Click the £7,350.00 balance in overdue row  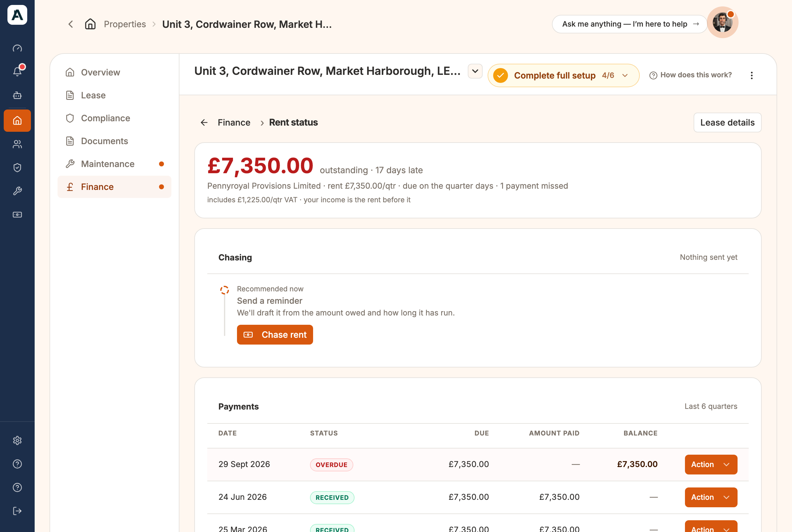(637, 464)
